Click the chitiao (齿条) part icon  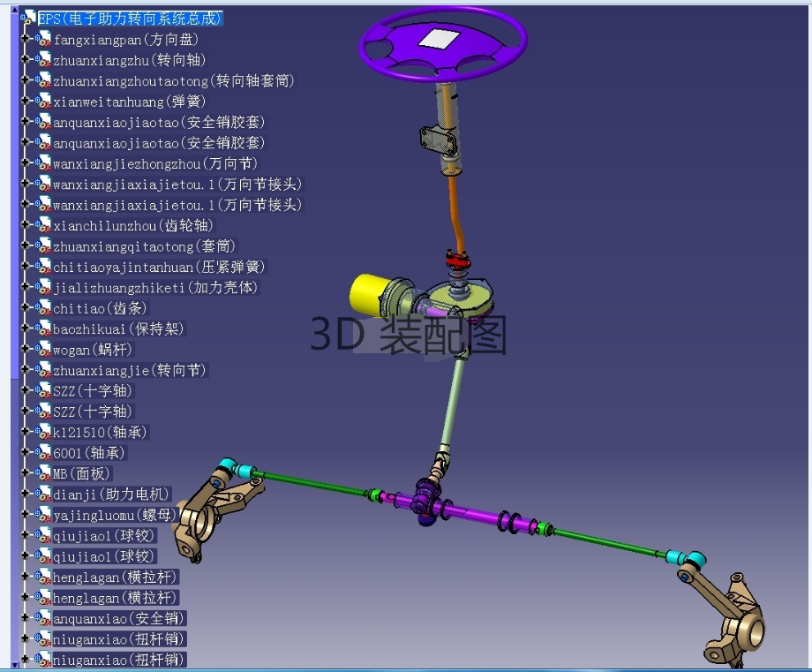pyautogui.click(x=43, y=308)
